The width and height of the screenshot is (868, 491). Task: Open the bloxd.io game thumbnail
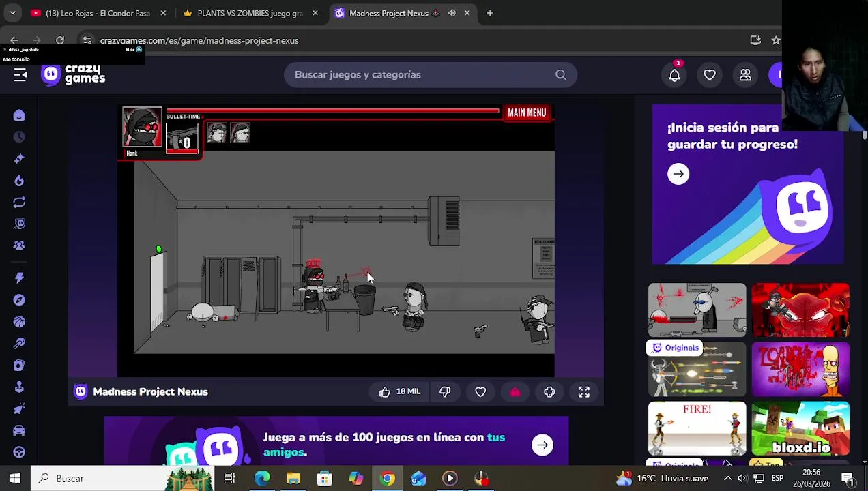pos(800,428)
